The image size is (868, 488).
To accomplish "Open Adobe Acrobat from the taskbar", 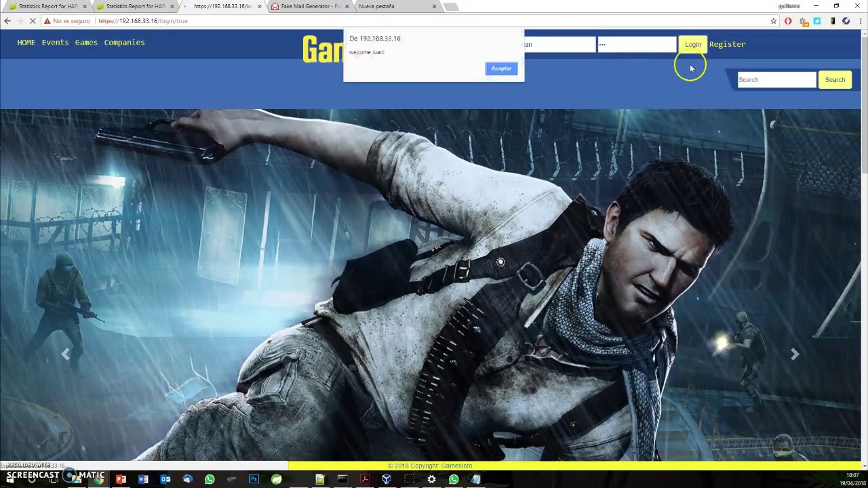I will pos(365,479).
